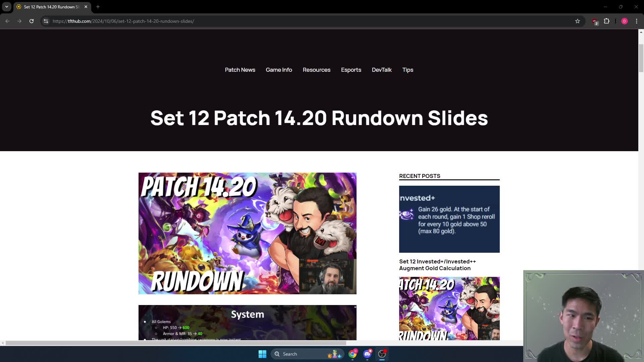Open Chrome's three-dot menu
644x362 pixels.
coord(637,21)
